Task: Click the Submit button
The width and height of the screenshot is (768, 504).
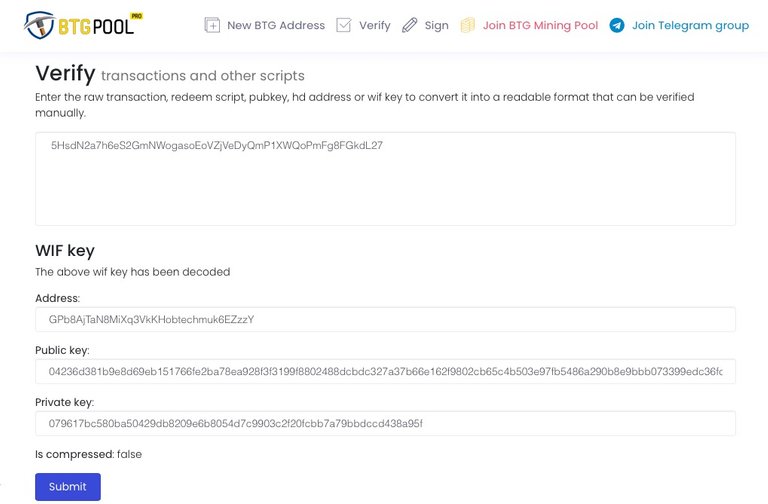Action: coord(68,486)
